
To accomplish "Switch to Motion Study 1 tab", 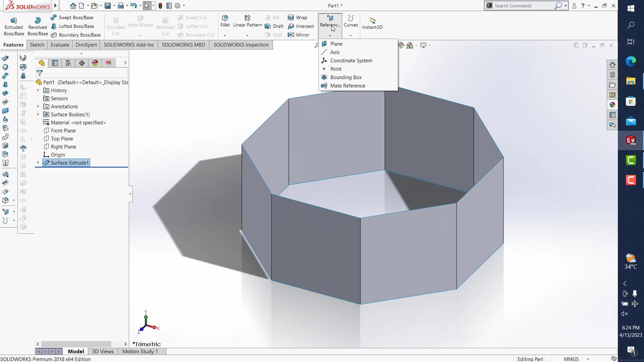I will pos(140,352).
